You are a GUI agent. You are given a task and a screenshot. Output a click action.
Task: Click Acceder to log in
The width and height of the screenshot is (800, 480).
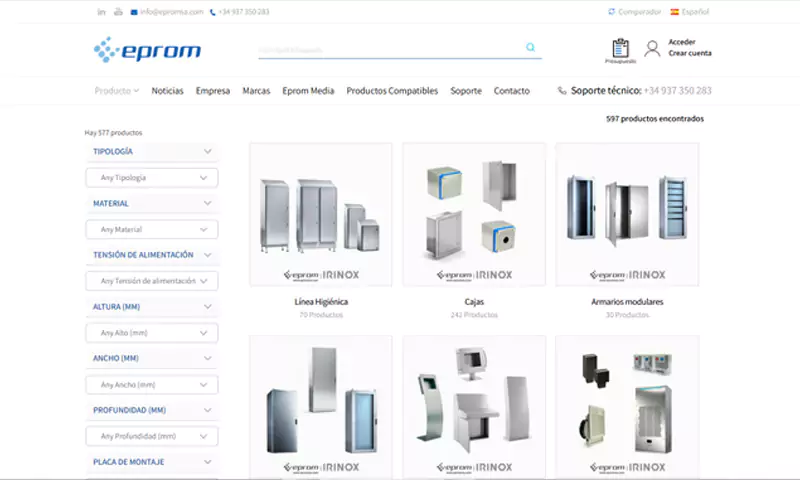point(682,42)
